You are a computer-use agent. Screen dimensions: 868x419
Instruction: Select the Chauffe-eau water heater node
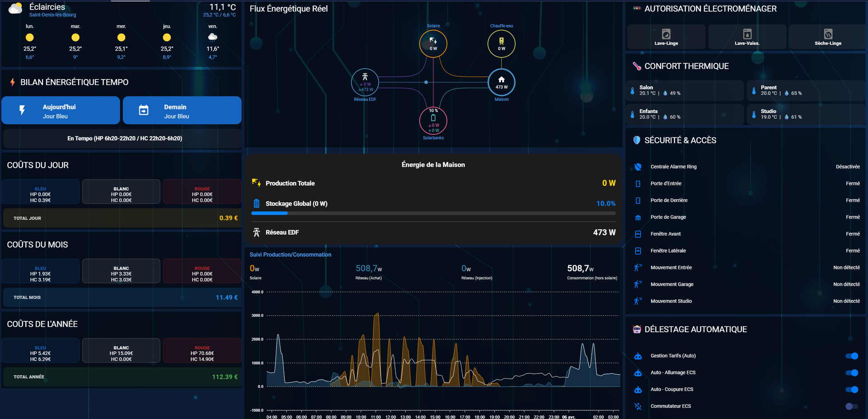pyautogui.click(x=501, y=44)
